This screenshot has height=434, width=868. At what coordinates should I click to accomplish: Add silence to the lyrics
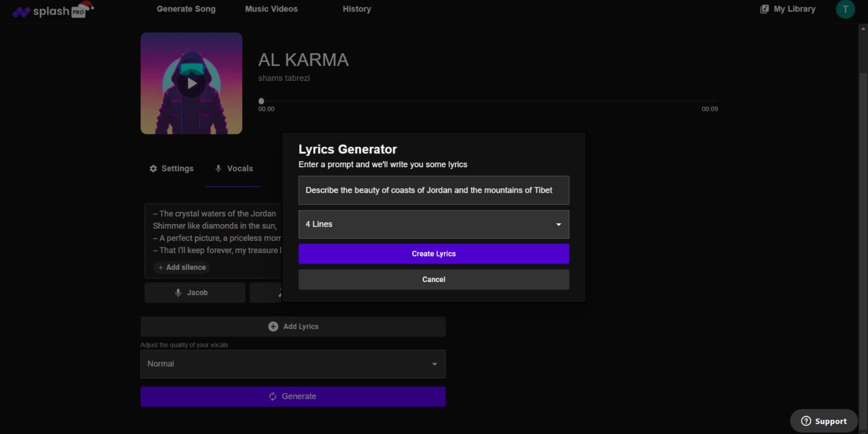tap(182, 267)
